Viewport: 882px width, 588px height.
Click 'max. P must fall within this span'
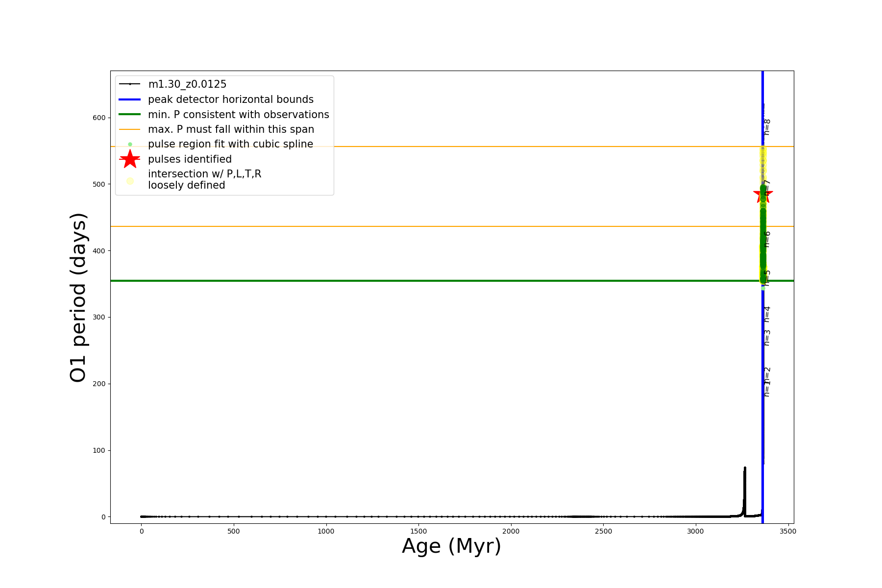click(231, 129)
